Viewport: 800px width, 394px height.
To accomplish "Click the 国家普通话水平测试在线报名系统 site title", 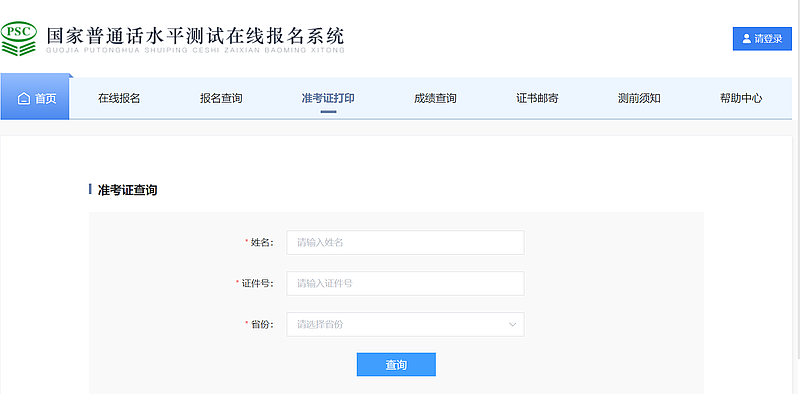I will coord(195,36).
